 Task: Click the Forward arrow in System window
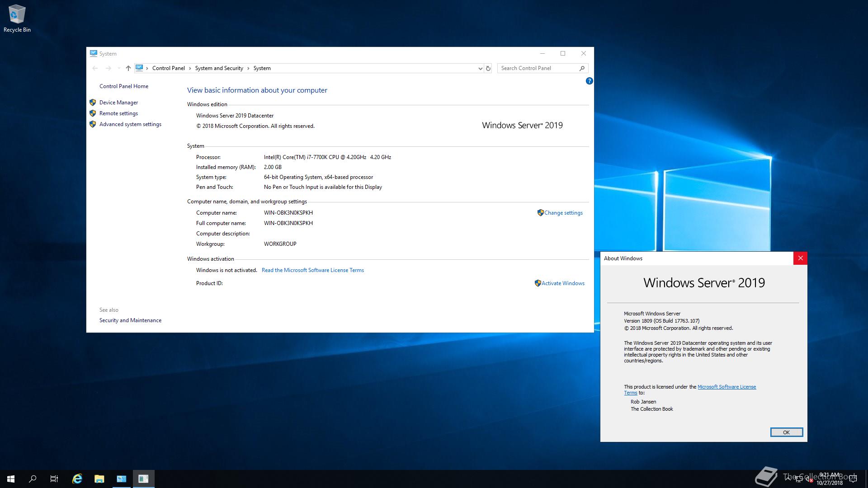tap(108, 68)
